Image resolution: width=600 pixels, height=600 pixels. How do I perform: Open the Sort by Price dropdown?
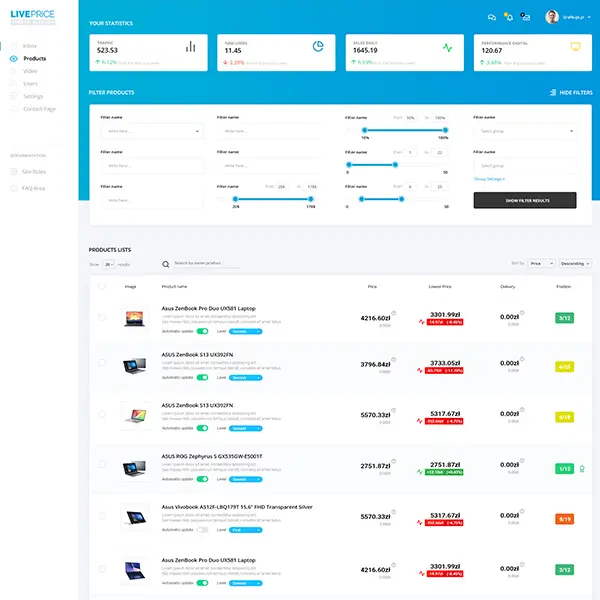pyautogui.click(x=541, y=263)
